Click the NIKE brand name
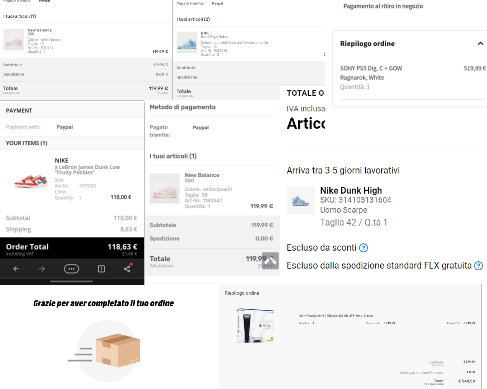This screenshot has width=487, height=389. click(x=61, y=160)
